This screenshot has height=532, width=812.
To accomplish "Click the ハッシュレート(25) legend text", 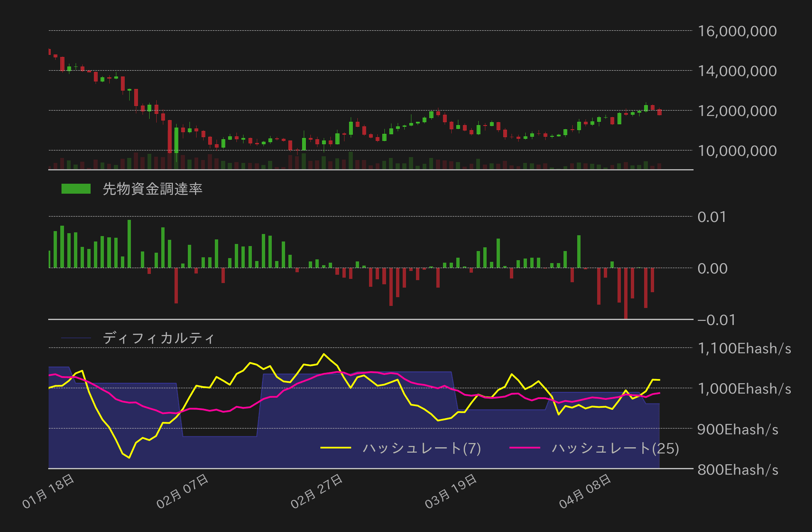I will [615, 448].
